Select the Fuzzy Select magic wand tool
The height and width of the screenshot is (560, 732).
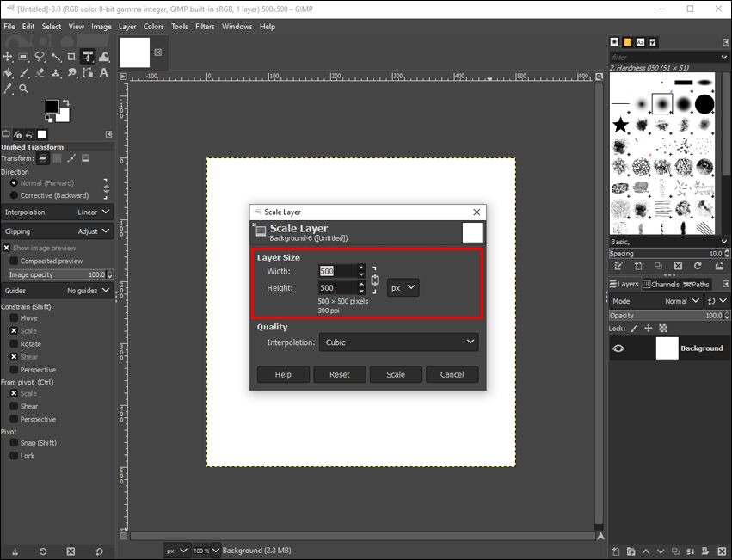coord(56,57)
